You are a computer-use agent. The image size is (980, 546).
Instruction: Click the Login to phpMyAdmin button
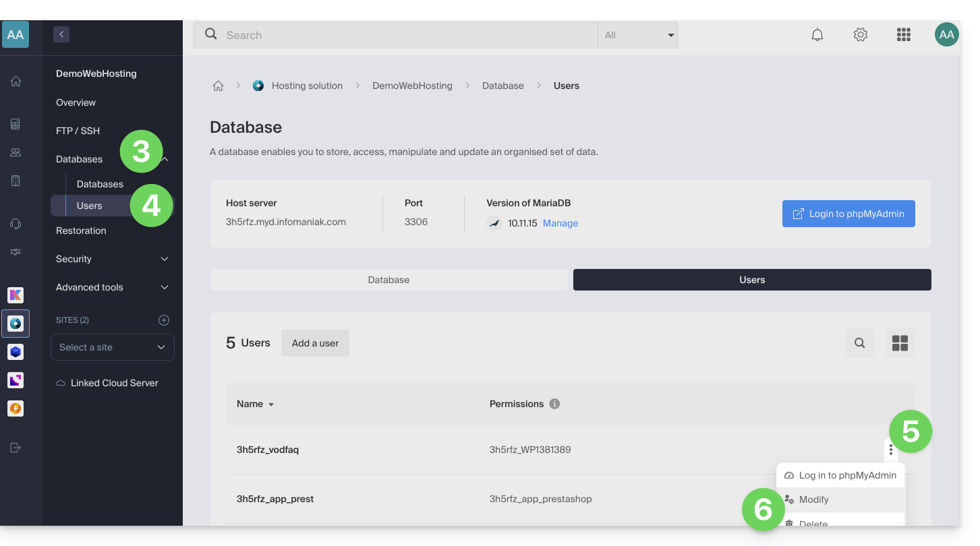[x=848, y=214]
